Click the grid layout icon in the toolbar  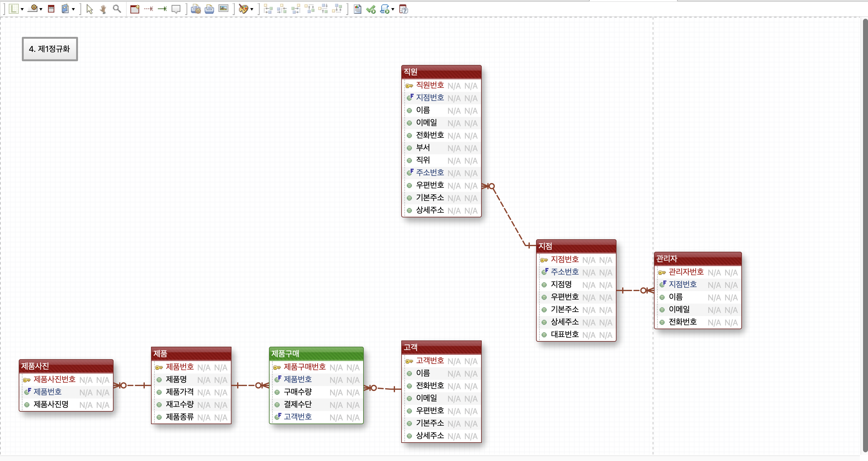13,9
